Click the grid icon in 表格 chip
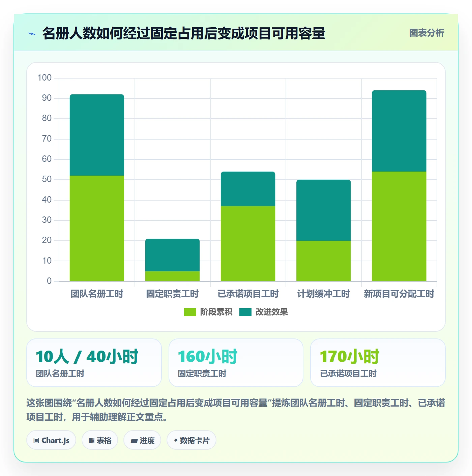The width and height of the screenshot is (472, 476). (91, 441)
